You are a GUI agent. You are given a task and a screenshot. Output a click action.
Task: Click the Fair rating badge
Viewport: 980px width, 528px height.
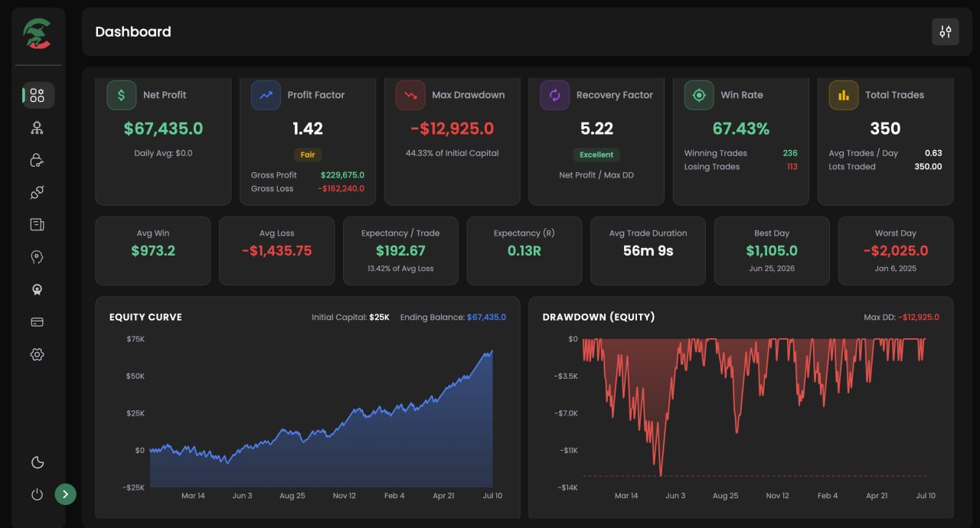pyautogui.click(x=308, y=155)
